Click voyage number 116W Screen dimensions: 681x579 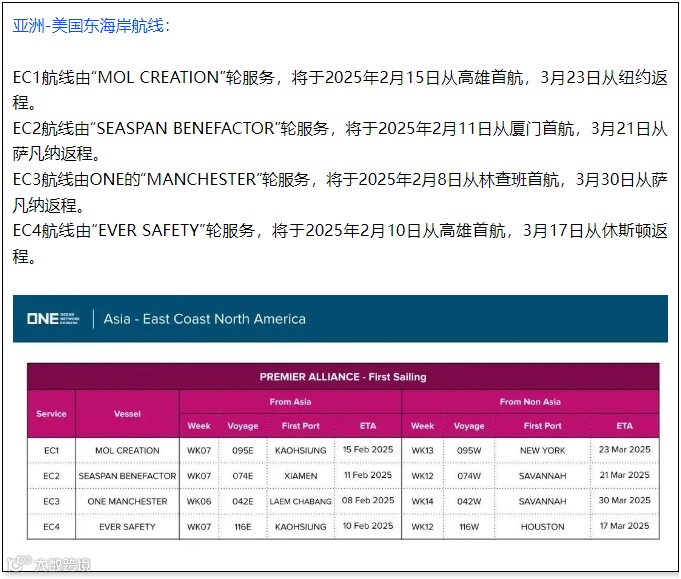[x=469, y=526]
